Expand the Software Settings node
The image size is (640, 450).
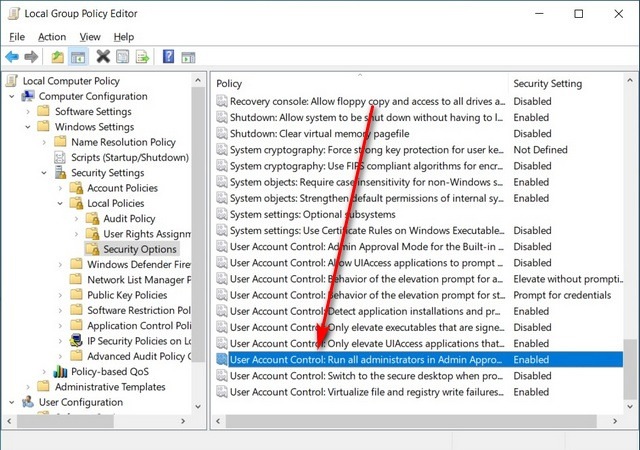(x=28, y=111)
